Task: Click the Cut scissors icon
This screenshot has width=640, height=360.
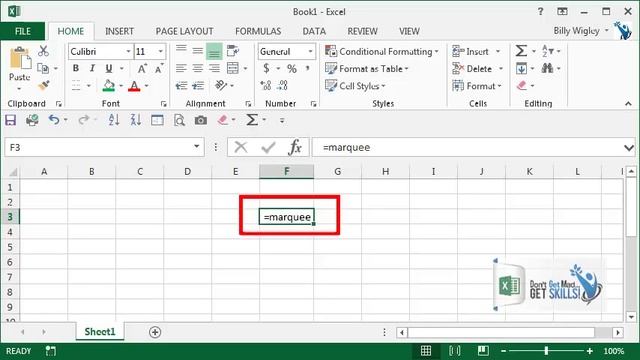Action: point(43,51)
